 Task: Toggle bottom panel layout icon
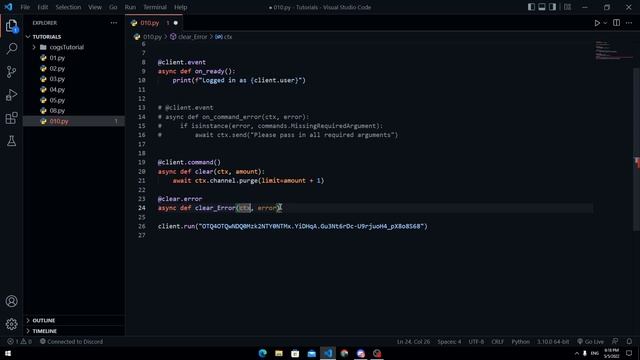(x=542, y=7)
